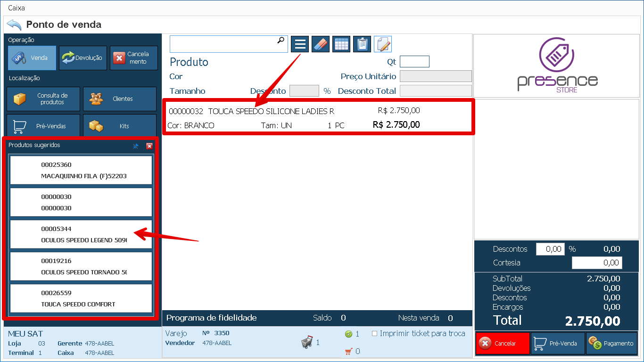Click the magnifier icon in the product search box
This screenshot has height=362, width=644.
281,41
